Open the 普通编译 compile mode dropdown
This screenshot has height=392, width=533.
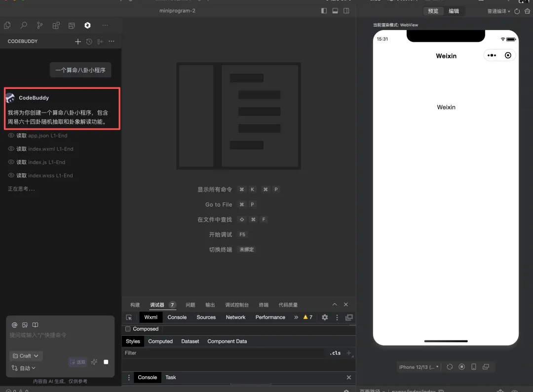[x=498, y=11]
